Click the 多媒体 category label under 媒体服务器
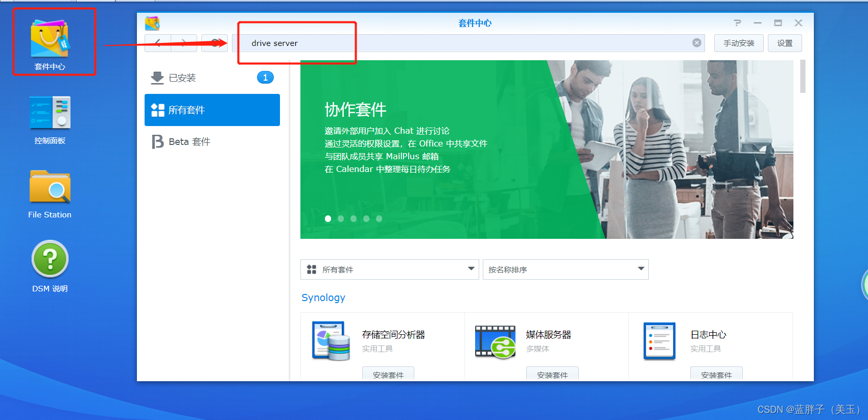Image resolution: width=868 pixels, height=420 pixels. click(537, 349)
